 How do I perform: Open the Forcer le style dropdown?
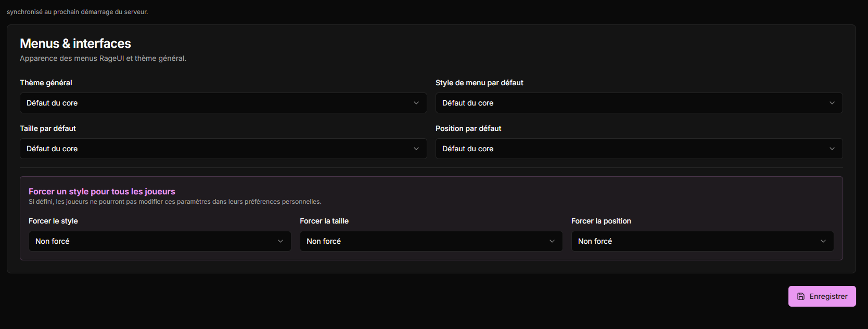click(160, 241)
